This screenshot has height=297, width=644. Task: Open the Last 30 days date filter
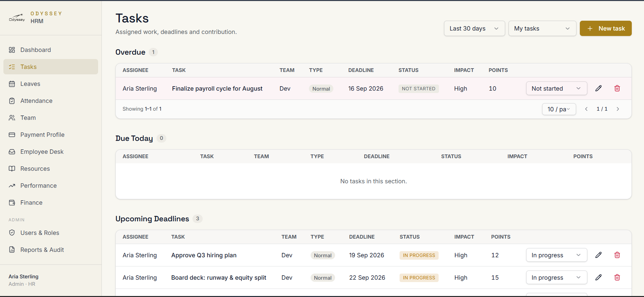(x=474, y=29)
